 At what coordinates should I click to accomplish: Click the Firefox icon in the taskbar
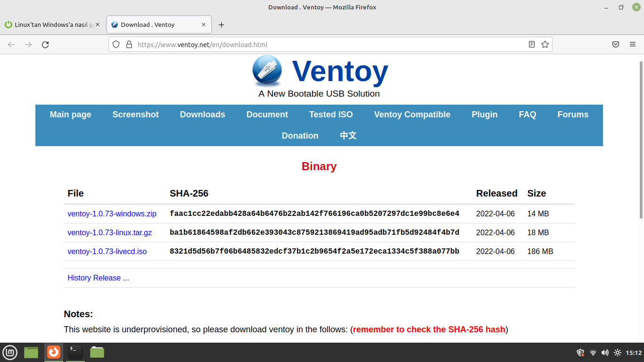[x=54, y=352]
